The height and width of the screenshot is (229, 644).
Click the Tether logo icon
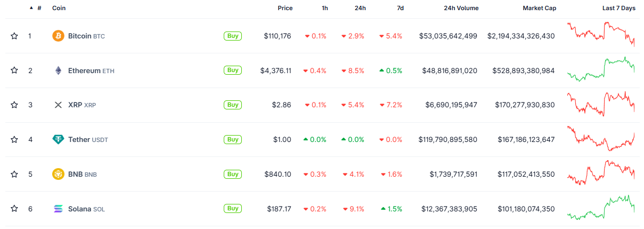tap(58, 139)
